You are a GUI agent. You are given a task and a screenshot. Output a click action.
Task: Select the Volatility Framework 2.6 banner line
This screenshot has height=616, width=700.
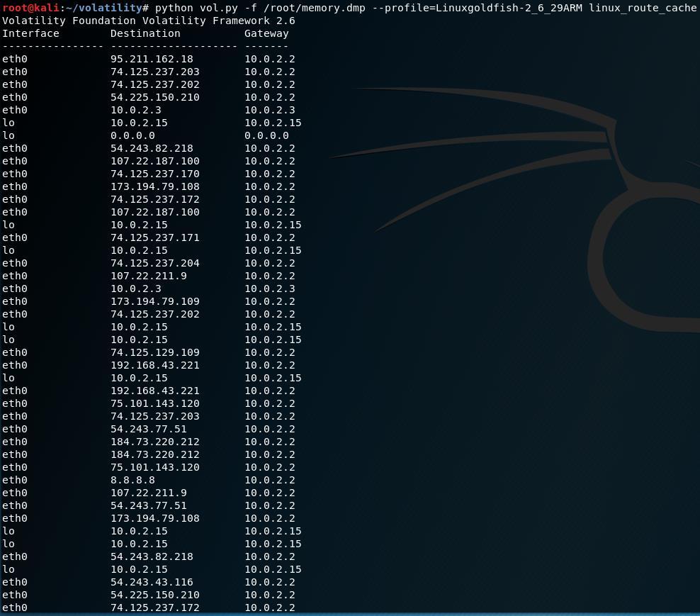[149, 21]
